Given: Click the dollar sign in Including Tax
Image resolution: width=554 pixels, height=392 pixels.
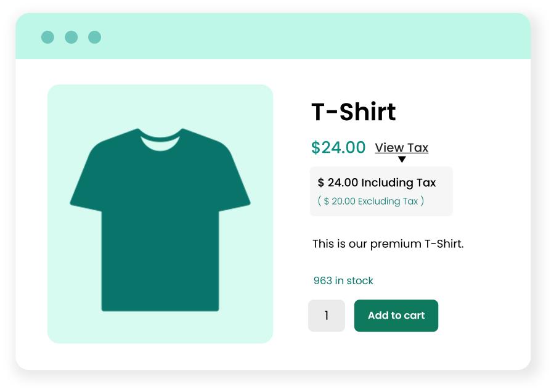Looking at the screenshot, I should 321,182.
